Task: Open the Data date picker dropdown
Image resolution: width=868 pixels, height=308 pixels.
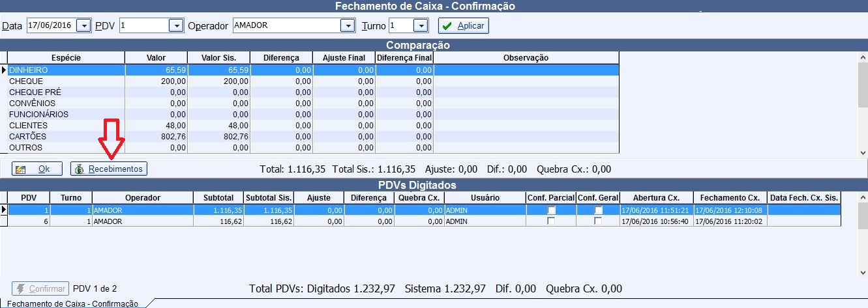Action: pos(83,26)
